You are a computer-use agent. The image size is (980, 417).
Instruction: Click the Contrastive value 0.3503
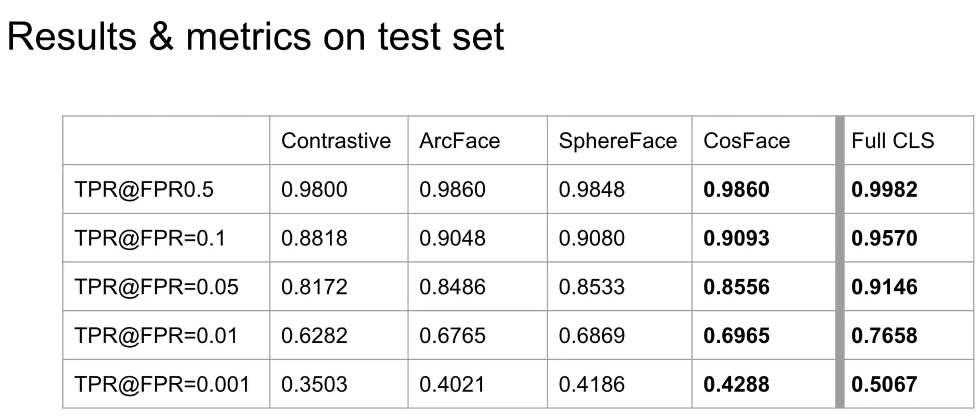pos(314,384)
